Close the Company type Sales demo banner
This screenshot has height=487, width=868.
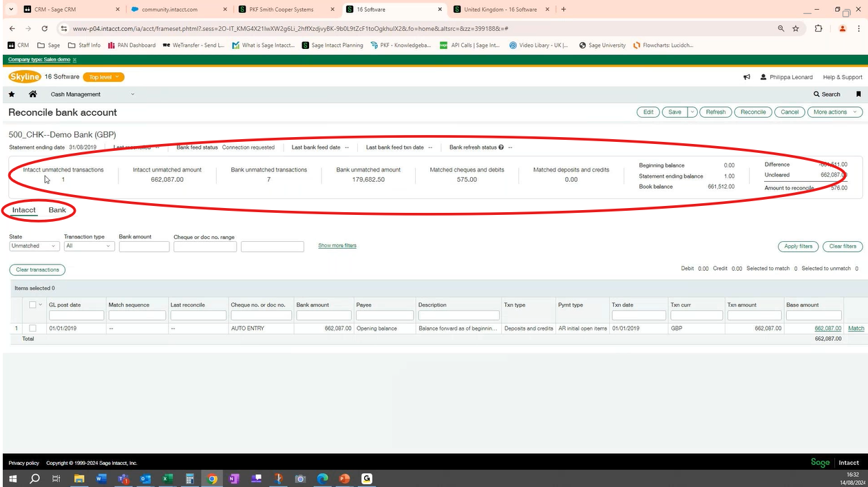[74, 60]
